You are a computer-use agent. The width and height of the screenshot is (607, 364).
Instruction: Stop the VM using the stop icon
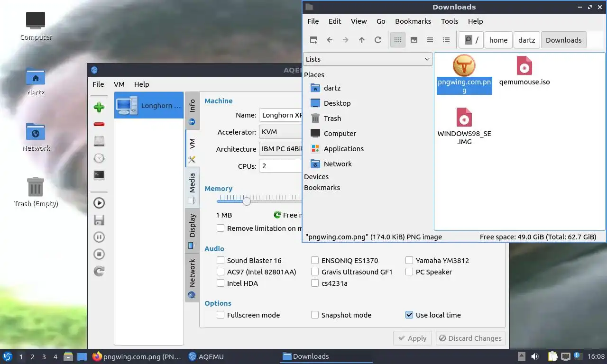[x=99, y=254]
